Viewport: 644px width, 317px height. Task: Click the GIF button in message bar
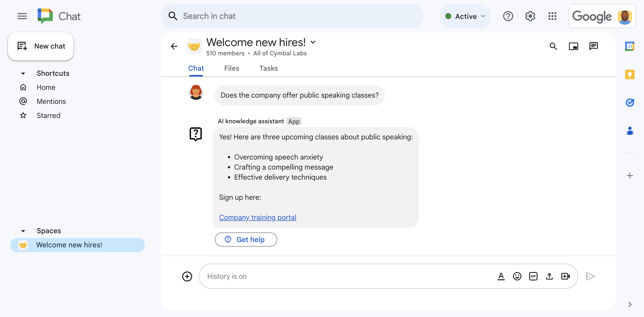533,276
